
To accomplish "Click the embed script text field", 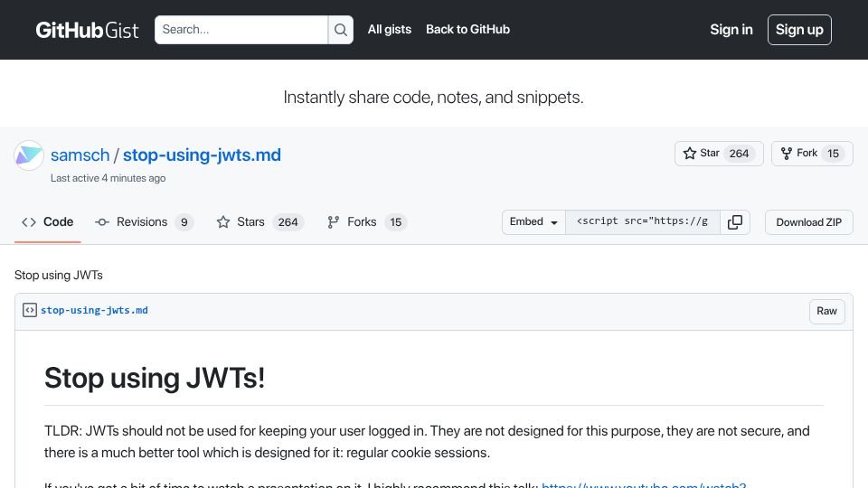I will pos(643,222).
